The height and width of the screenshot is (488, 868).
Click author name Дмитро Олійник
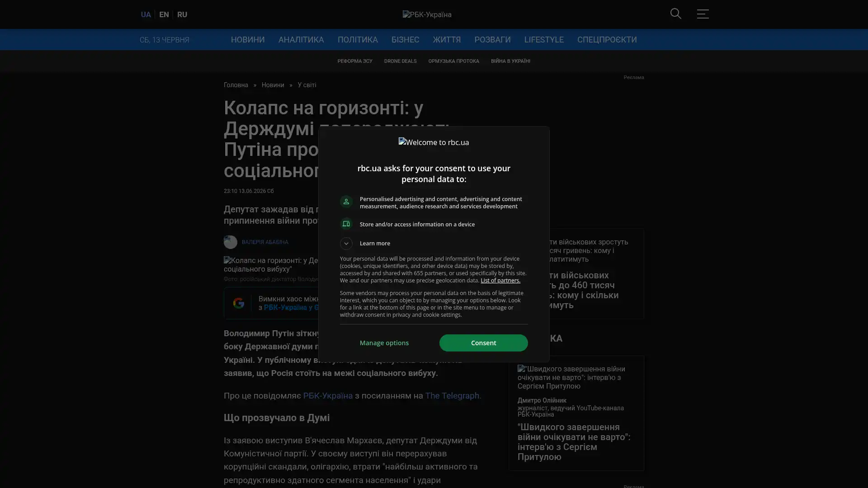point(542,400)
